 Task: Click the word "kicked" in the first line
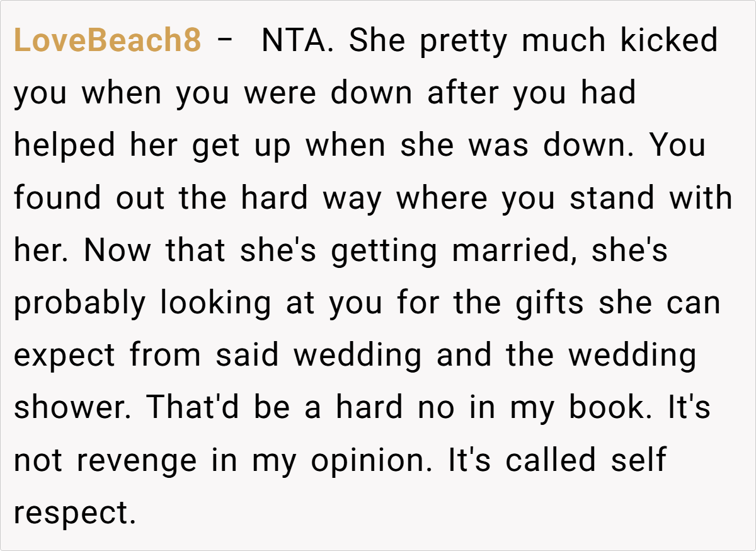(x=669, y=41)
